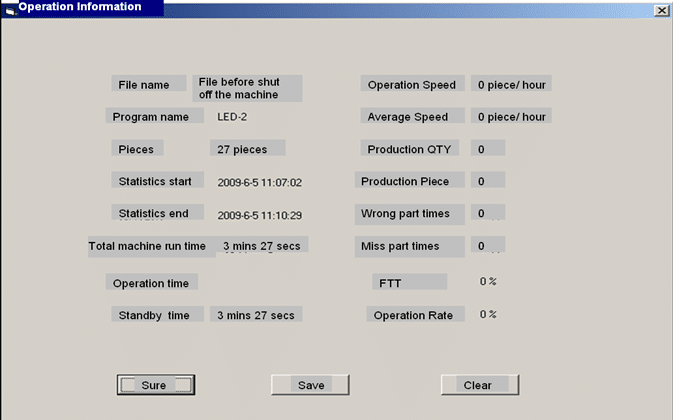This screenshot has width=673, height=420.
Task: Clear the statistics with the Clear button
Action: pos(480,385)
